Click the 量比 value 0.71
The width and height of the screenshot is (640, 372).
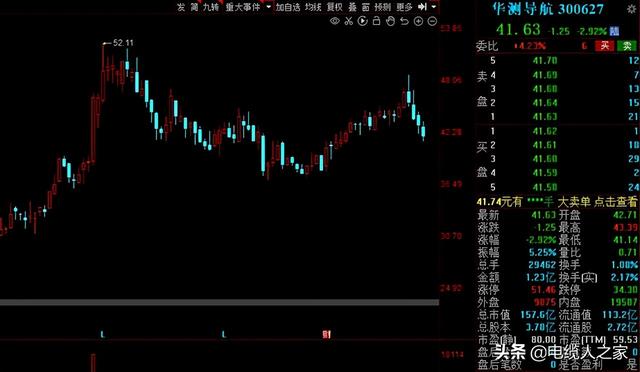627,253
